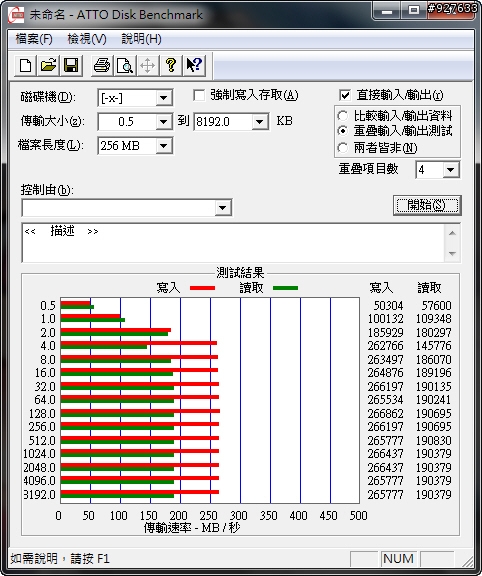The height and width of the screenshot is (576, 482).
Task: Click the window resize grip in status bar
Action: (x=467, y=561)
